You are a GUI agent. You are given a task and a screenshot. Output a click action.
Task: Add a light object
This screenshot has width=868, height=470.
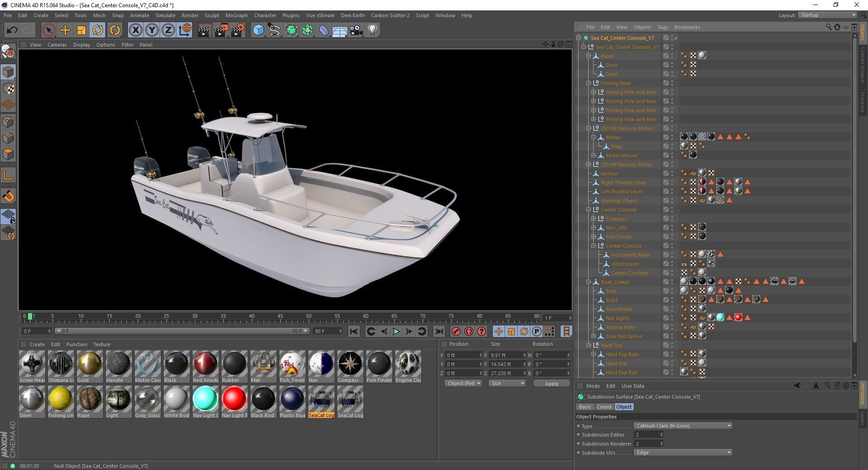click(373, 30)
